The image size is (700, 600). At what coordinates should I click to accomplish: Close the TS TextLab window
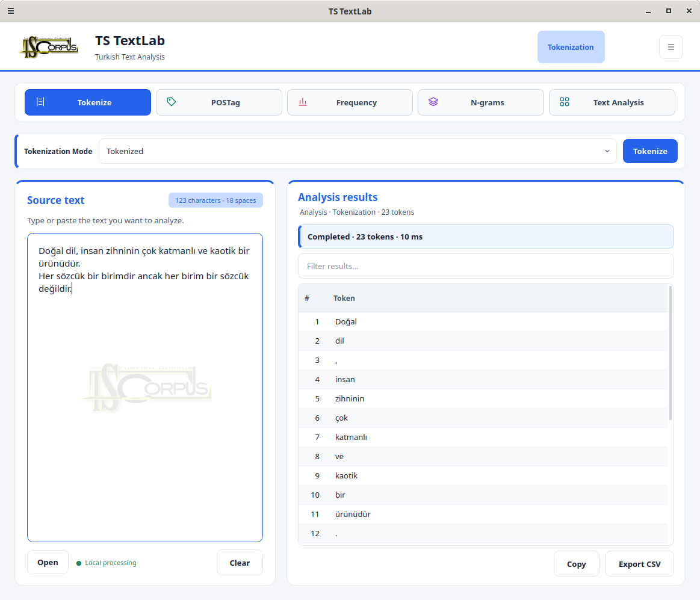point(689,11)
